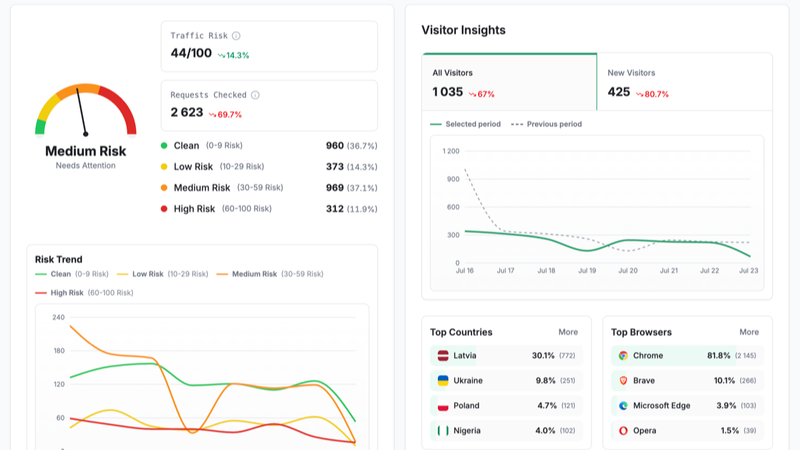Click the All Visitors down-trend arrow

click(472, 94)
